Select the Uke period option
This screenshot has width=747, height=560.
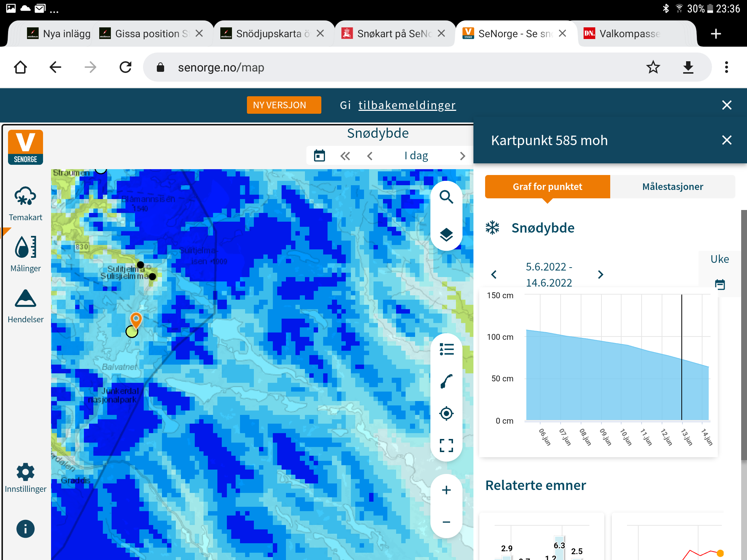719,259
